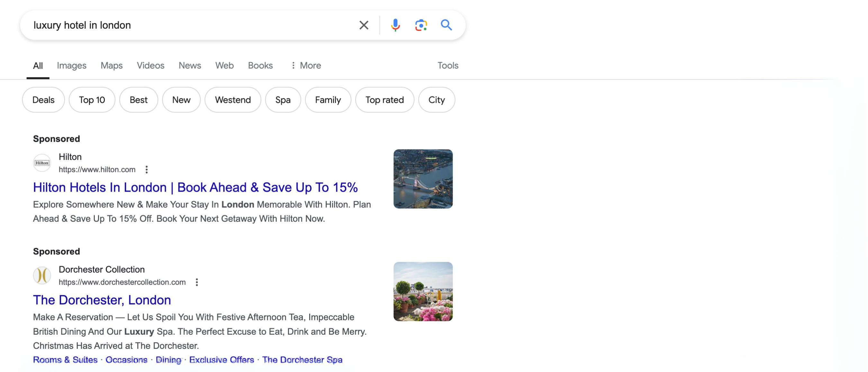Image resolution: width=868 pixels, height=372 pixels.
Task: Click the Hilton logo favicon
Action: [42, 163]
